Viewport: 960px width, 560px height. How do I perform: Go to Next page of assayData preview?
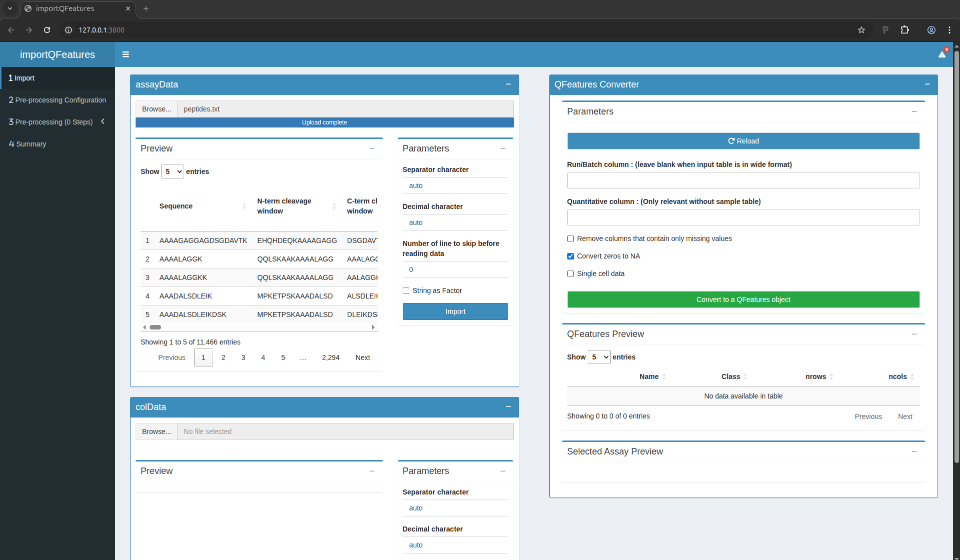pyautogui.click(x=363, y=357)
